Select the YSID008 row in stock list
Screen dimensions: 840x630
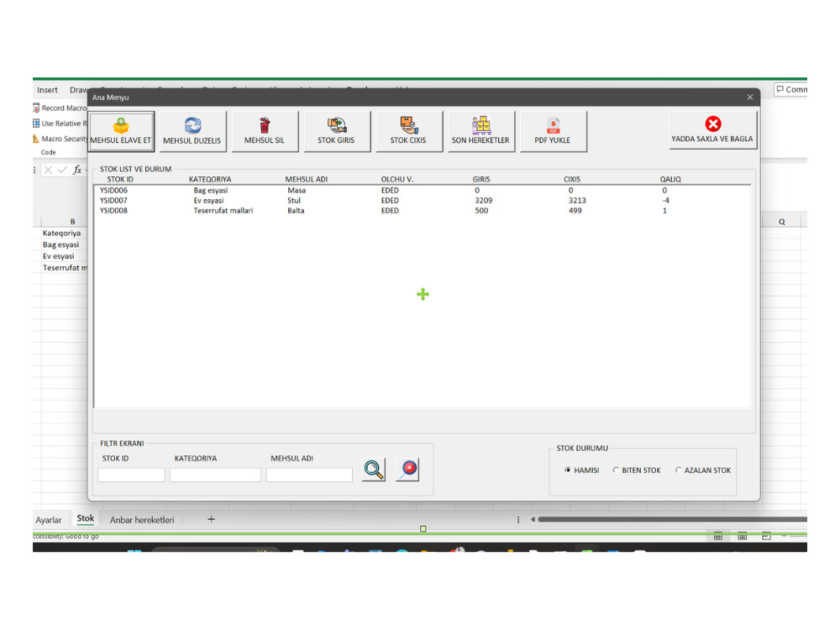click(x=423, y=211)
